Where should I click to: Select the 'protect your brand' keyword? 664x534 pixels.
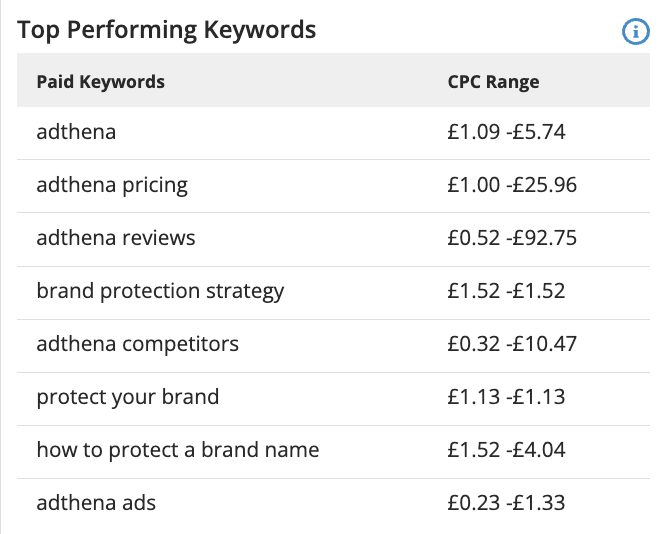tap(127, 397)
